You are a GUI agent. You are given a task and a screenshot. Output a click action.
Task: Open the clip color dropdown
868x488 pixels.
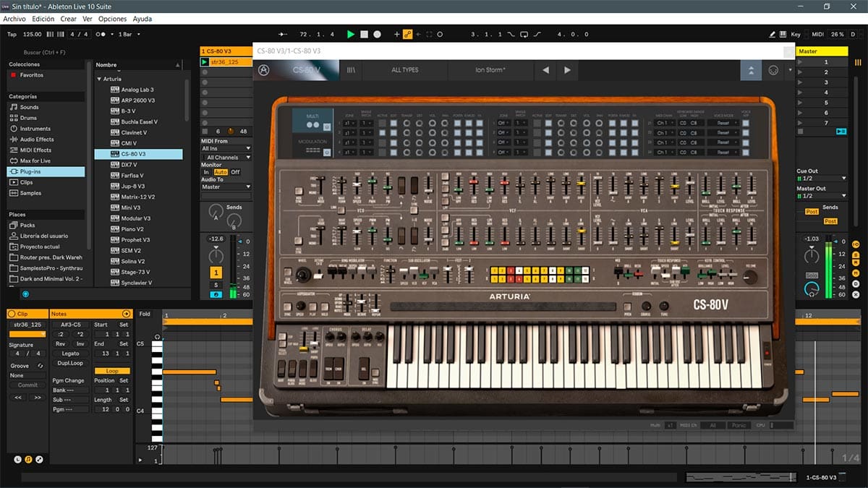[x=27, y=334]
